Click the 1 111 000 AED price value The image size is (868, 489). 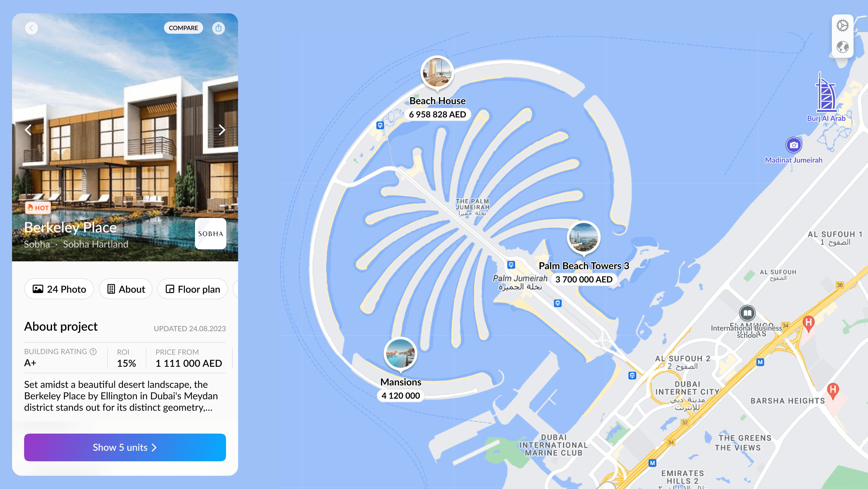tap(189, 363)
